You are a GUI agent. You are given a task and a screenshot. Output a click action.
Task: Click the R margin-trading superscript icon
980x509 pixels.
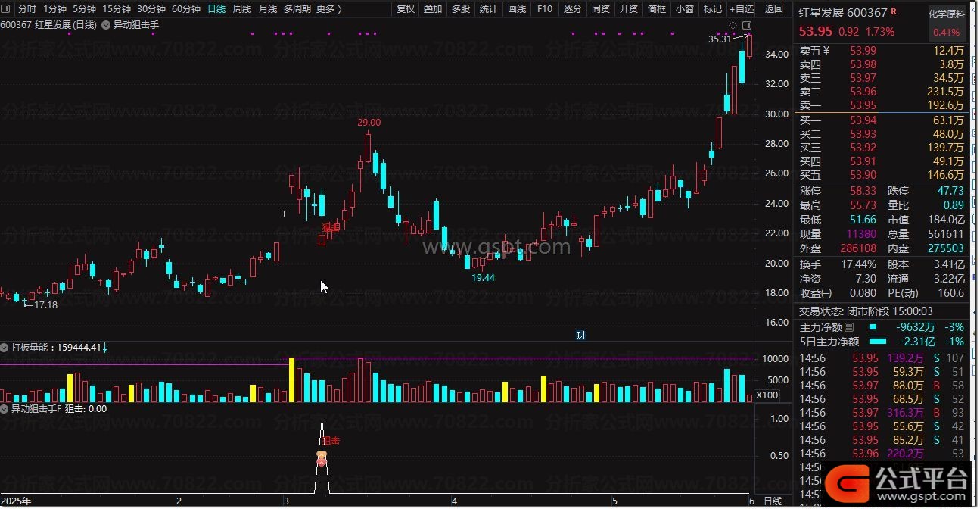[x=894, y=11]
